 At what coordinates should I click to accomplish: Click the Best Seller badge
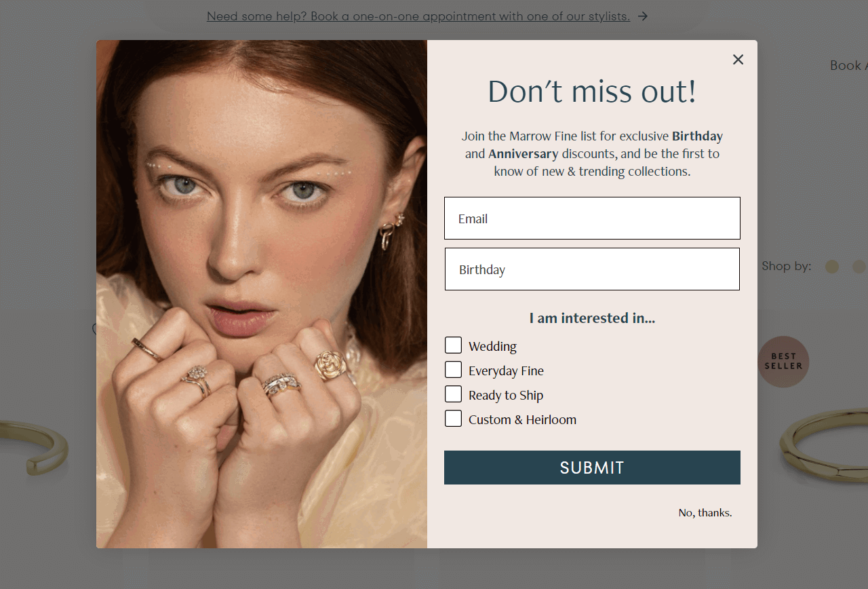[783, 362]
